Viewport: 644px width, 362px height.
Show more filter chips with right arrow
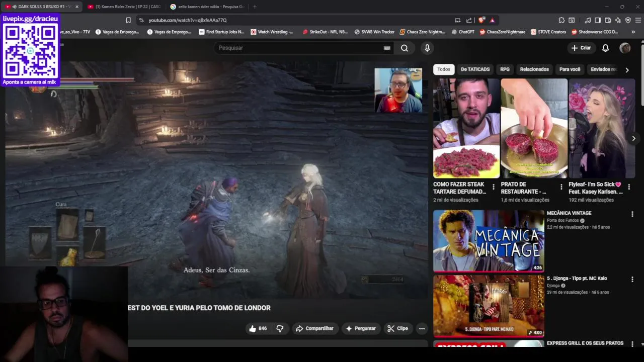click(627, 70)
